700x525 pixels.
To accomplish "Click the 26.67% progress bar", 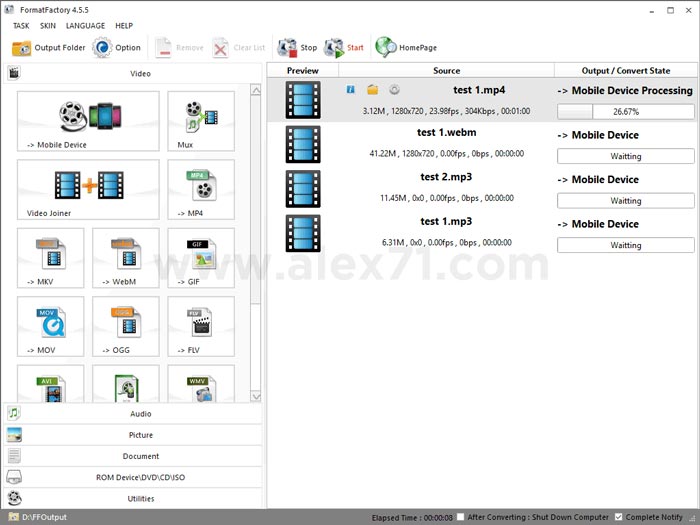I will (625, 112).
